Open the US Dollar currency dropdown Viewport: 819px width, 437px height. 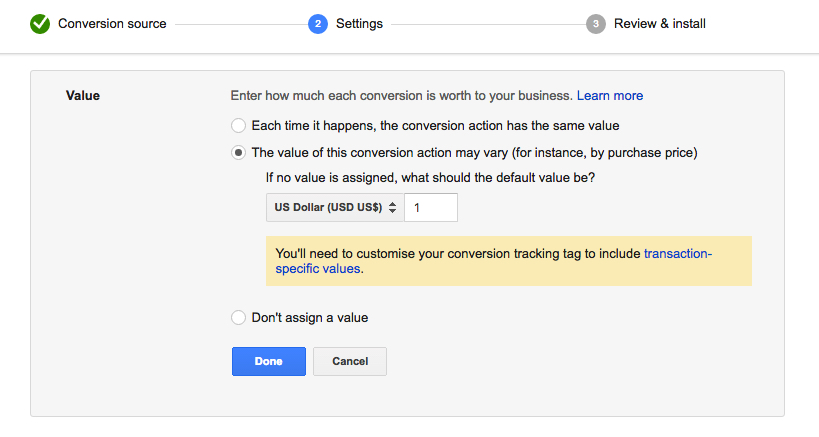[335, 207]
